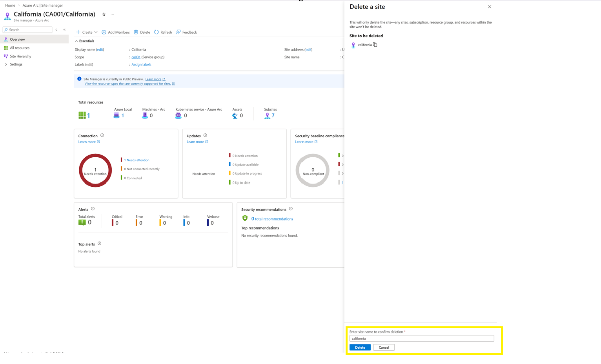Click 'No alerts found' text
This screenshot has height=364, width=601.
coord(89,251)
